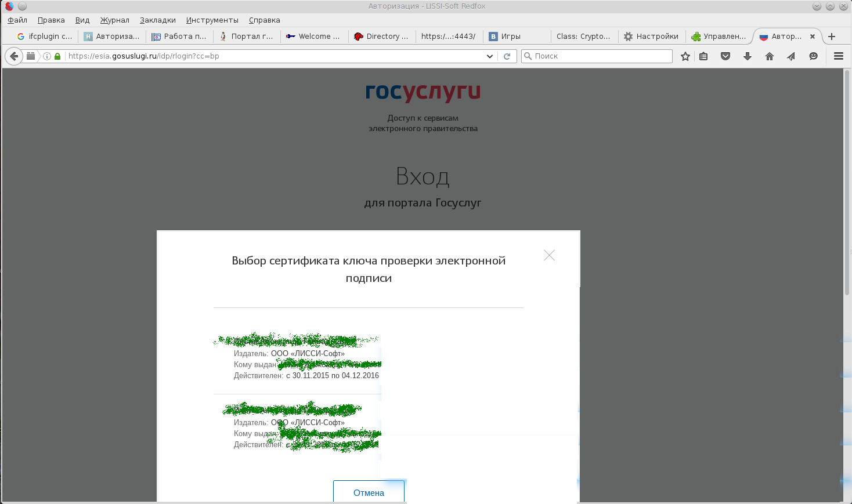Reload the page with the refresh icon
Viewport: 852px width, 504px height.
[507, 56]
